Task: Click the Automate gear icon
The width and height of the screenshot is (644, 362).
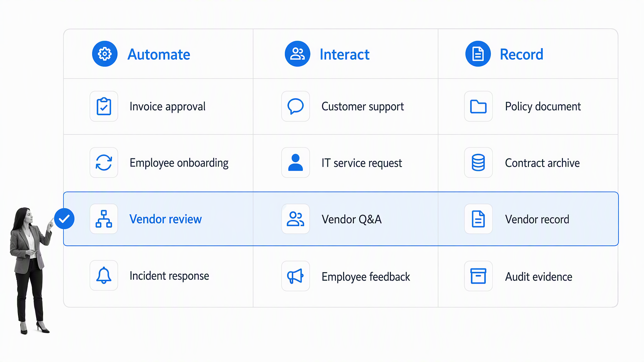Action: (105, 54)
